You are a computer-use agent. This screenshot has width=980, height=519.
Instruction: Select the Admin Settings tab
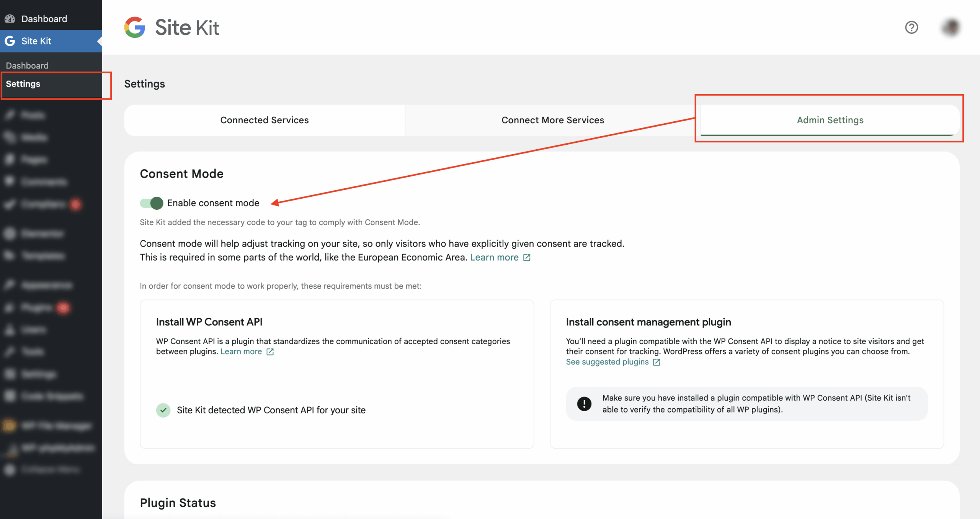pyautogui.click(x=830, y=120)
